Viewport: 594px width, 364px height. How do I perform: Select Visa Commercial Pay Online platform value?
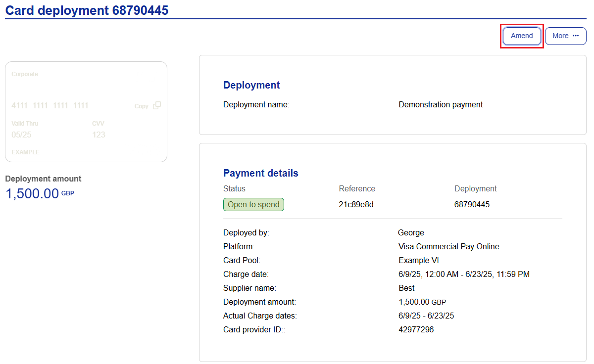(448, 246)
